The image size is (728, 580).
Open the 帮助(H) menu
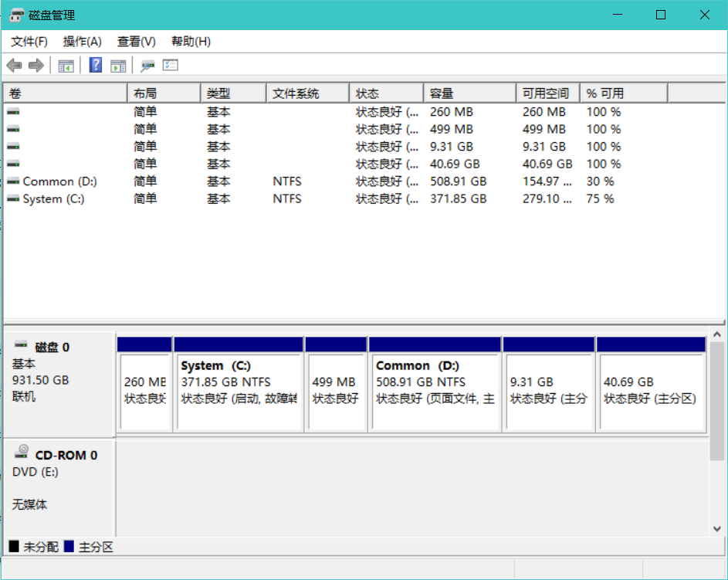tap(191, 42)
